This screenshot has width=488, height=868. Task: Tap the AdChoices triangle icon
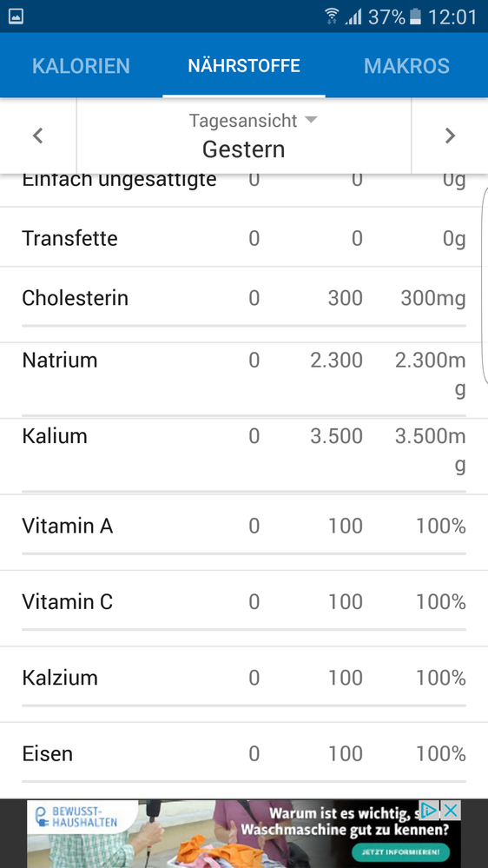(x=429, y=811)
